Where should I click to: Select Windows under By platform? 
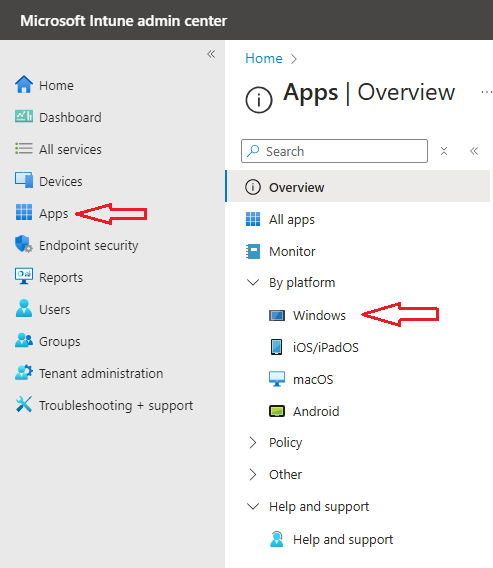point(319,316)
